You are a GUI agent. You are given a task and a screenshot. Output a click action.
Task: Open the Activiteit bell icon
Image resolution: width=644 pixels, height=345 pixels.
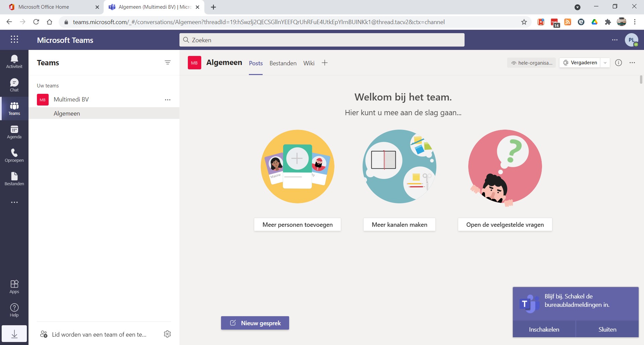click(x=14, y=62)
